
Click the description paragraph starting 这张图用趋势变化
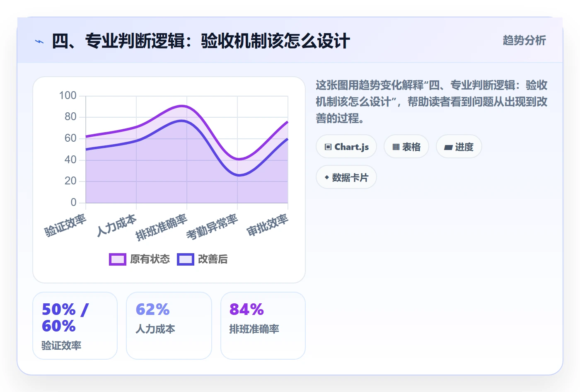coord(432,102)
